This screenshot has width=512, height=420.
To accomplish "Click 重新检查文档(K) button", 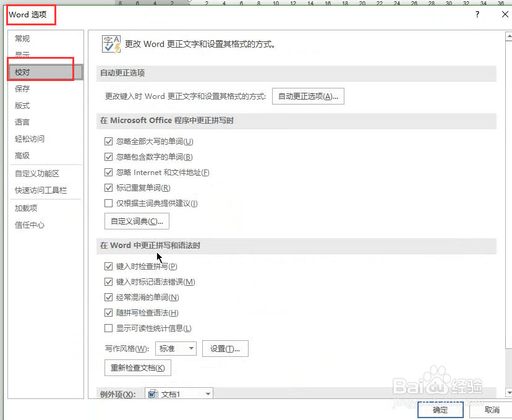I will coord(138,368).
